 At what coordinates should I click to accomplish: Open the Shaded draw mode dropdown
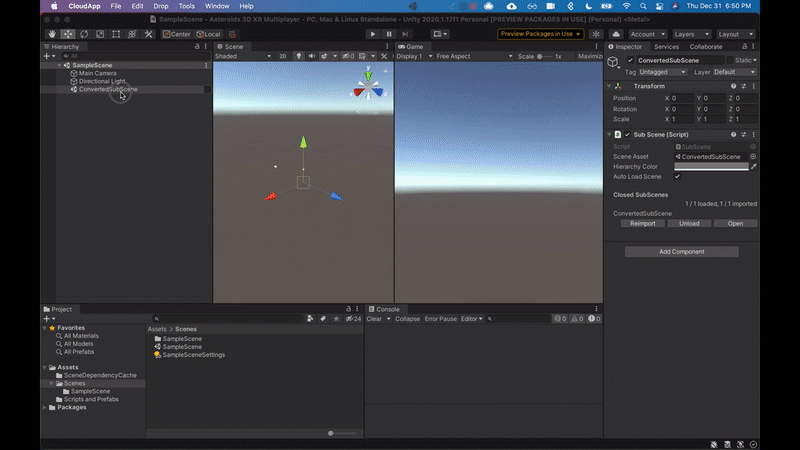(242, 57)
